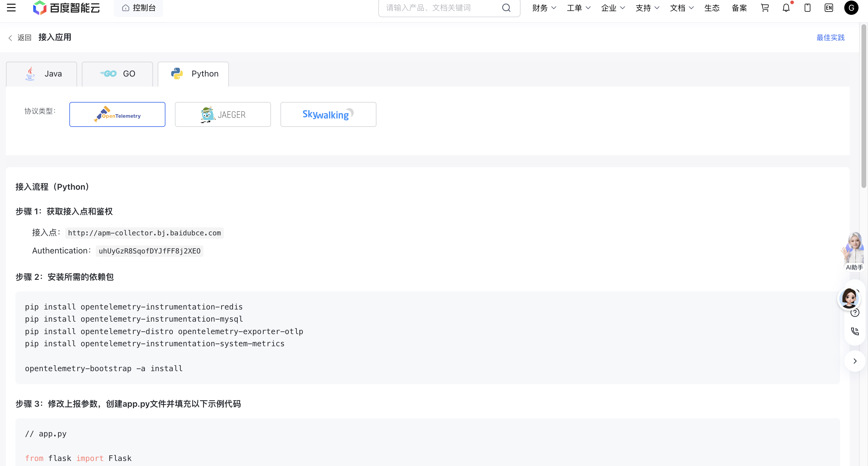The height and width of the screenshot is (466, 868).
Task: Click the 步骤 1：获取接入点和鉴权 heading
Action: pos(64,212)
